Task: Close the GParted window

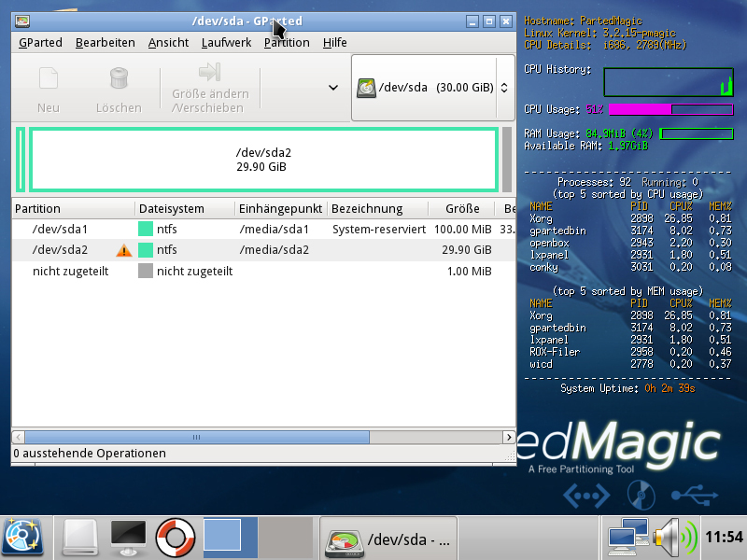Action: [x=506, y=21]
